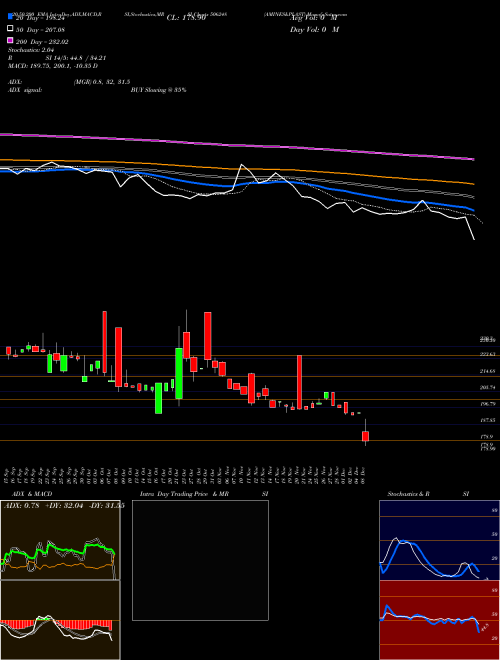Image resolution: width=500 pixels, height=660 pixels.
Task: Click the 'Stochastics & R' panel title
Action: tap(409, 494)
